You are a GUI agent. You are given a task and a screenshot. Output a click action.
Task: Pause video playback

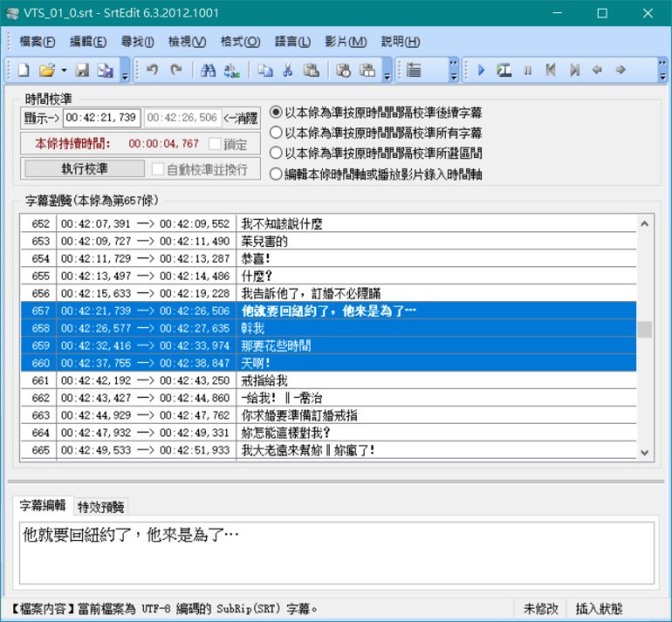click(528, 70)
